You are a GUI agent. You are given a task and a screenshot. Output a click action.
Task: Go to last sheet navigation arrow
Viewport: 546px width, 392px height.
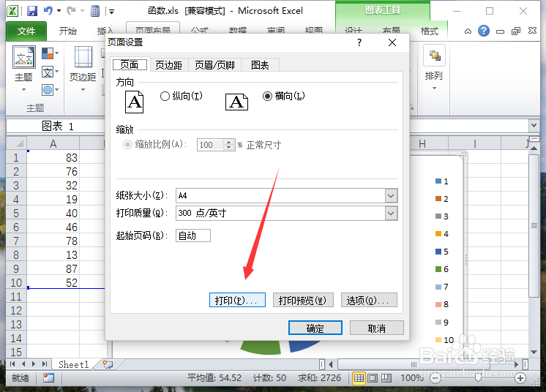pos(44,363)
